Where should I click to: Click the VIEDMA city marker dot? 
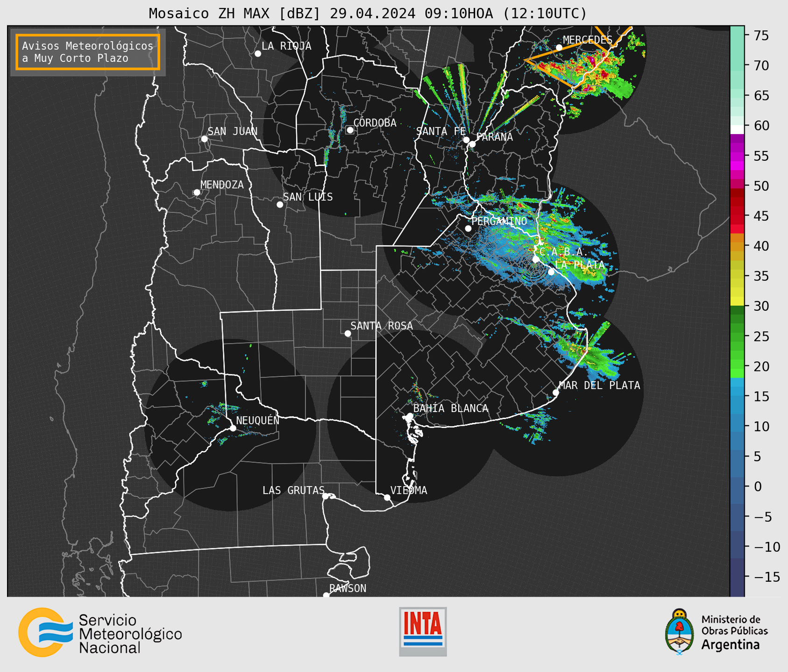[387, 498]
